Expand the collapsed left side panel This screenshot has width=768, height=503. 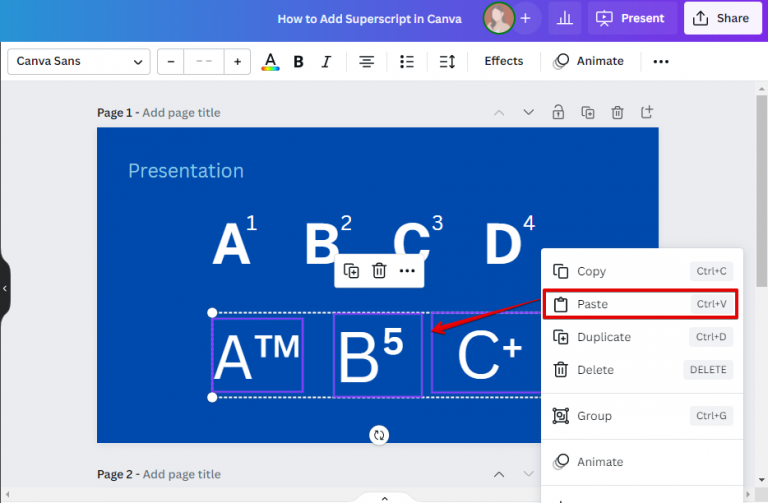(x=5, y=288)
